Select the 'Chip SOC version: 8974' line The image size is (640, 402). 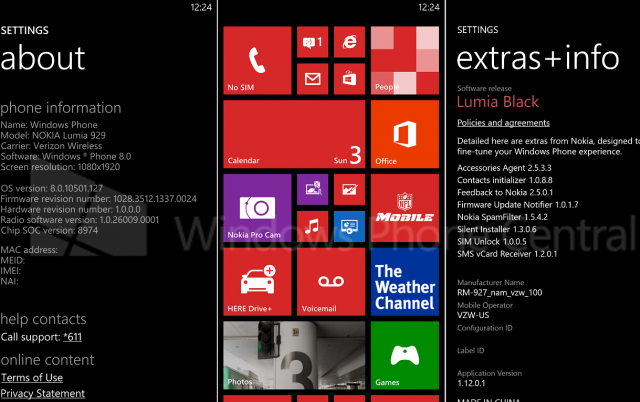coord(49,230)
